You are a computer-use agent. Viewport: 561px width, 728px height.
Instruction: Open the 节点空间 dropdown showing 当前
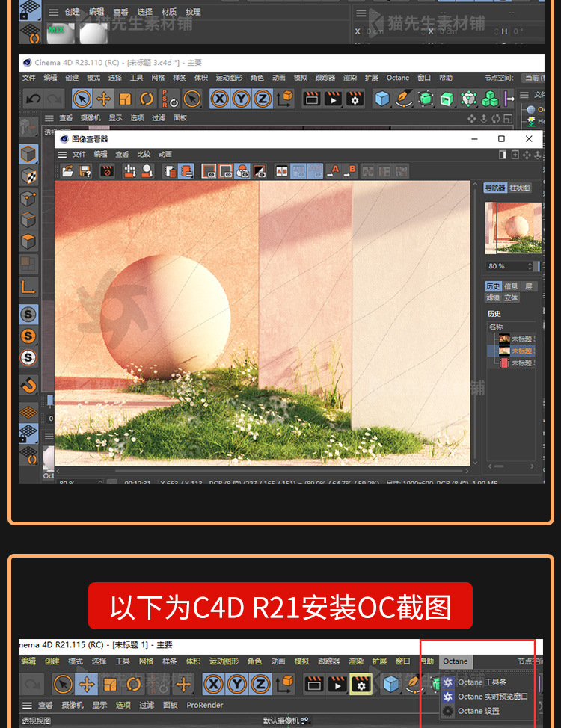pyautogui.click(x=533, y=78)
